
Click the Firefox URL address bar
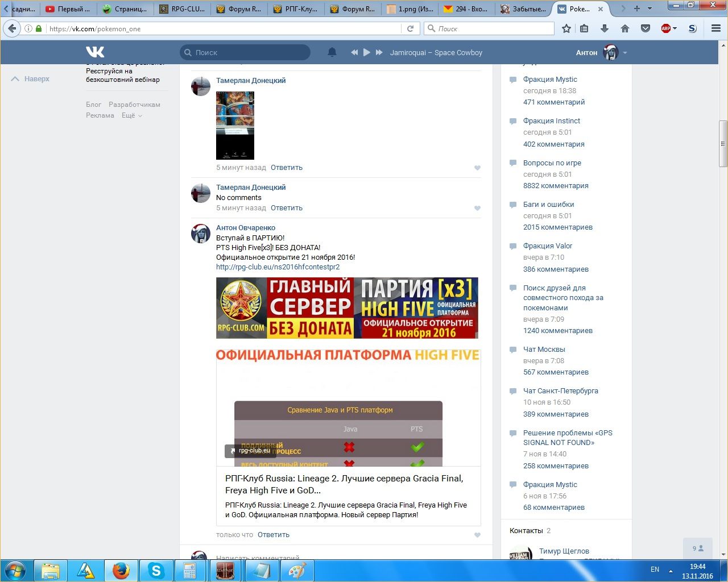click(x=224, y=28)
